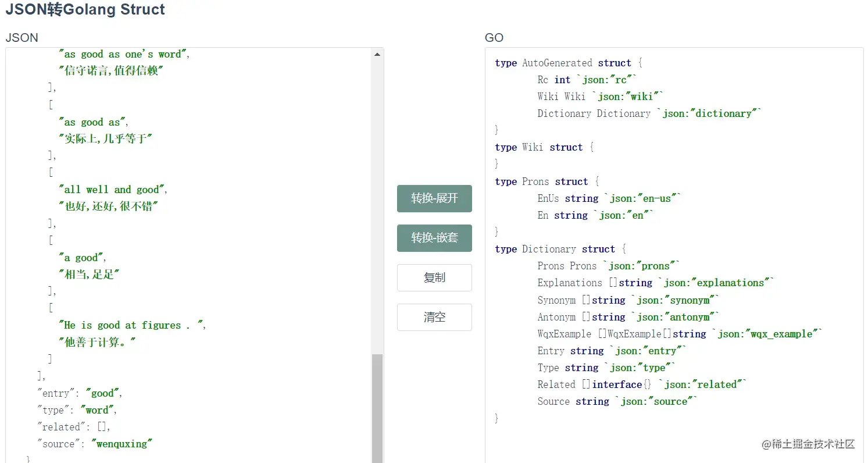868x463 pixels.
Task: Click the WqxExample field line
Action: tap(680, 334)
